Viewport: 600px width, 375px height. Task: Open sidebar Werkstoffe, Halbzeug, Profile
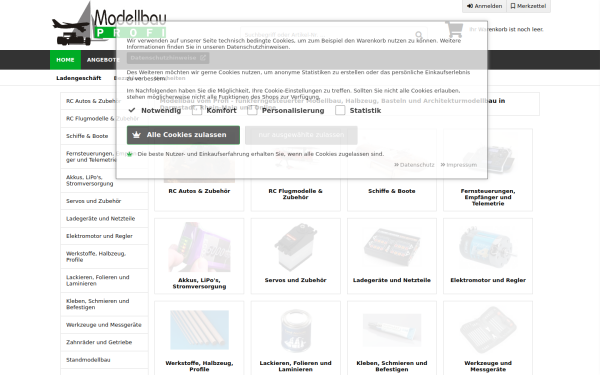104,257
